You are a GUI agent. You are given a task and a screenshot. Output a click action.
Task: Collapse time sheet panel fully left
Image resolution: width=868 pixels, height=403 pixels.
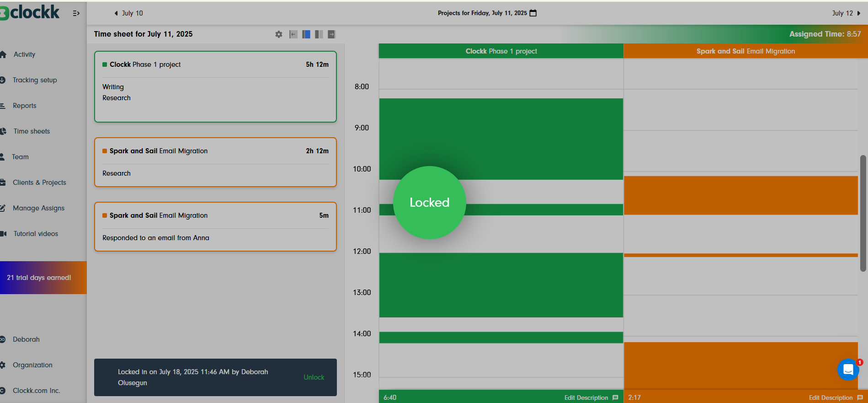tap(293, 34)
